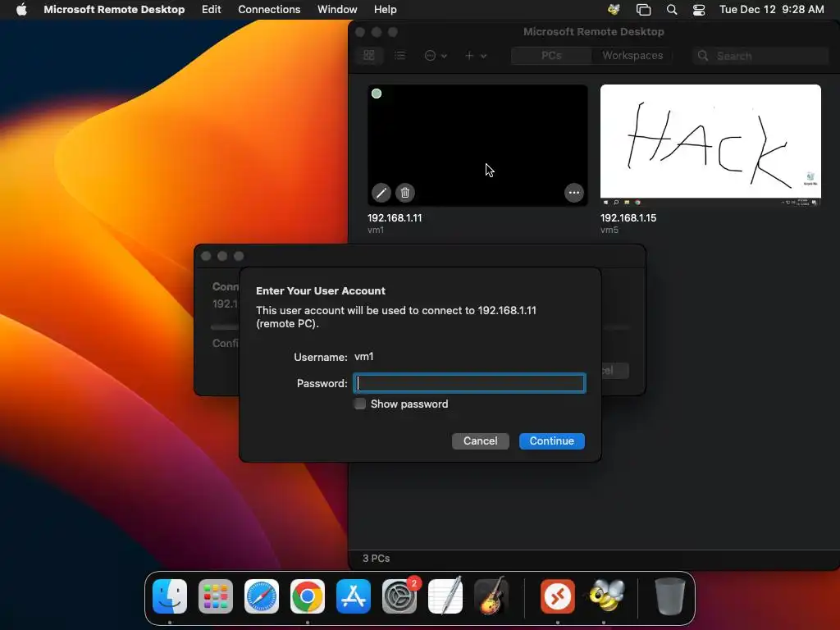Viewport: 840px width, 630px height.
Task: Launch GarageBand from the Dock
Action: pos(491,596)
